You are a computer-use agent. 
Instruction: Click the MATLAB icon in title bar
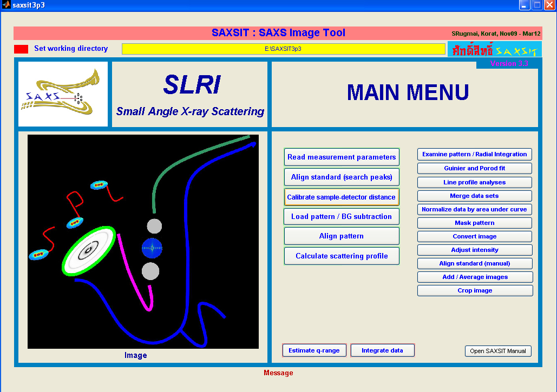click(6, 5)
